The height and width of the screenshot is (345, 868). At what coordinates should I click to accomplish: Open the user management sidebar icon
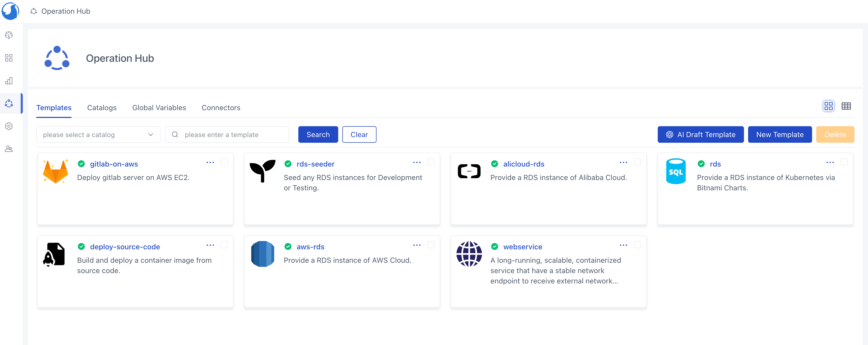point(9,149)
